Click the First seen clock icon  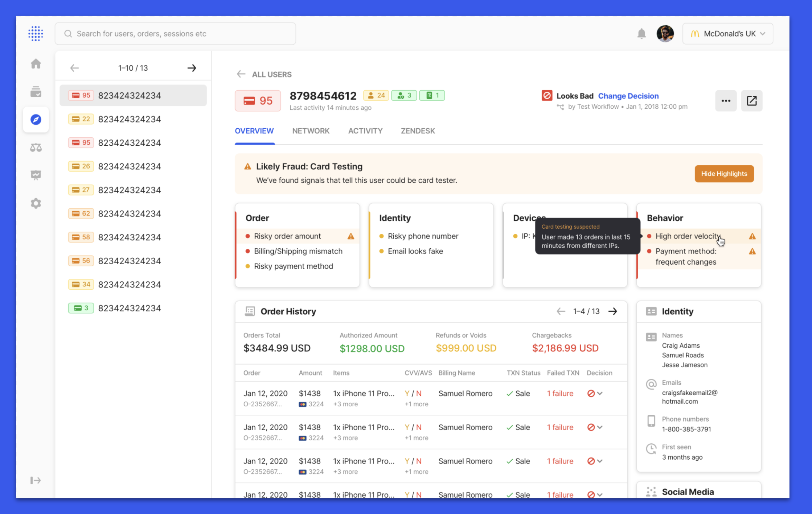pyautogui.click(x=651, y=449)
